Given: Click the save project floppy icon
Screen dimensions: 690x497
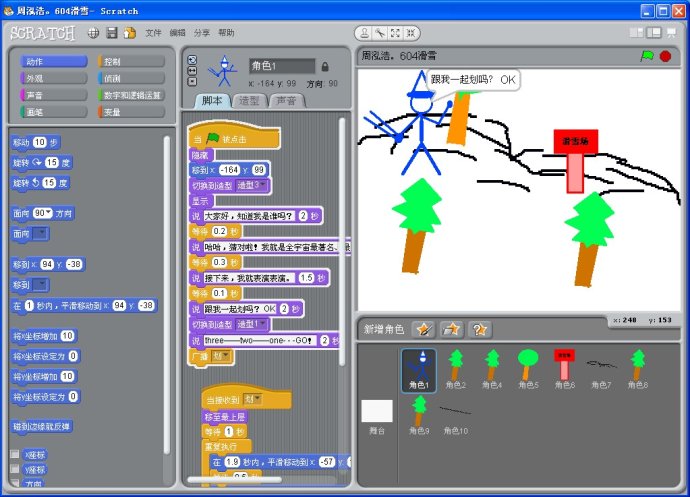Looking at the screenshot, I should 111,32.
